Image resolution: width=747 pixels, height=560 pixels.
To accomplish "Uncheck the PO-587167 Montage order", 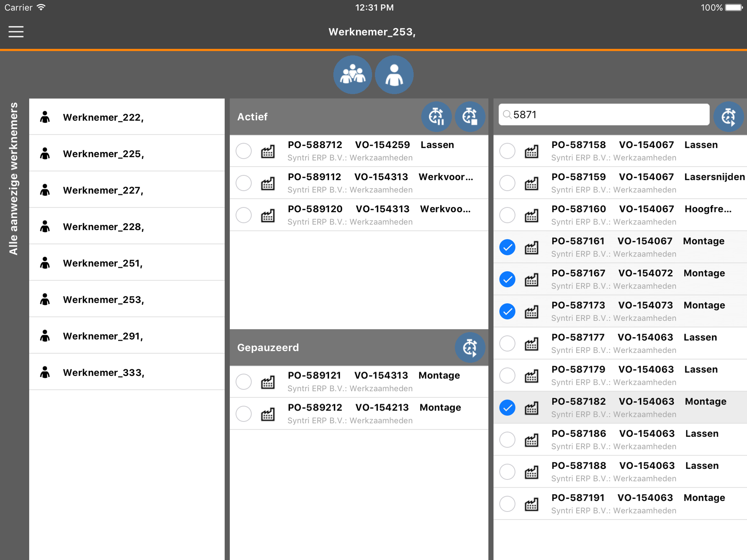I will [x=507, y=279].
